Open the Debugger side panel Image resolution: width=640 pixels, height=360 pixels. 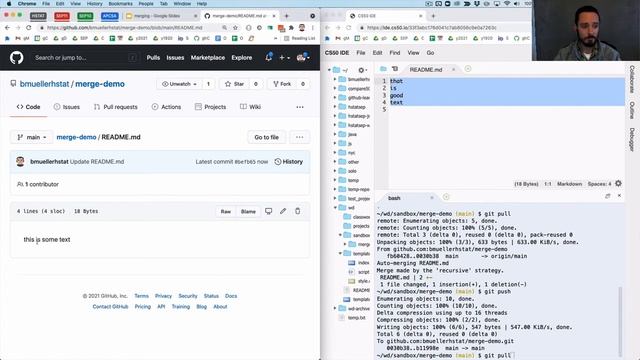coord(632,140)
